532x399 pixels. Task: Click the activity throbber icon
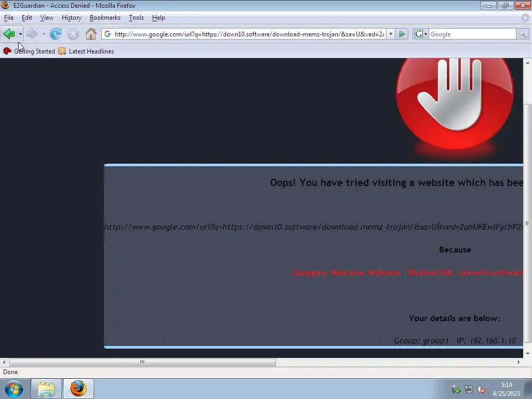pyautogui.click(x=525, y=18)
